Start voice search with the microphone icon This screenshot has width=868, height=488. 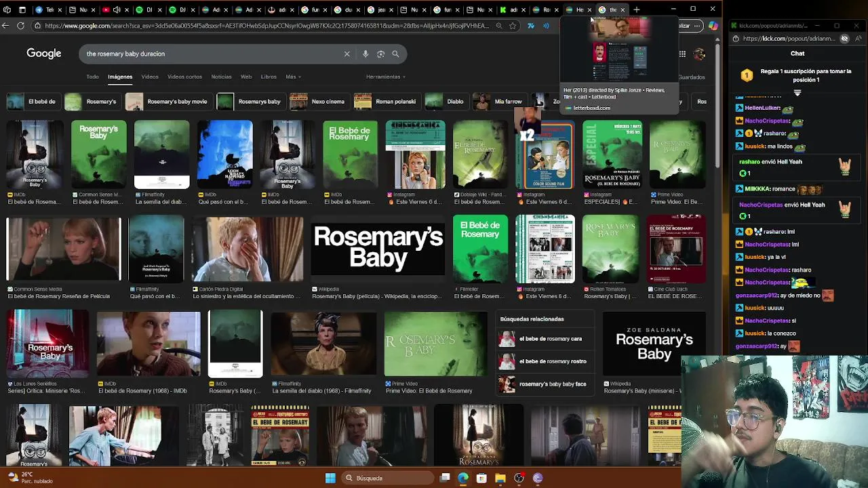click(x=365, y=54)
